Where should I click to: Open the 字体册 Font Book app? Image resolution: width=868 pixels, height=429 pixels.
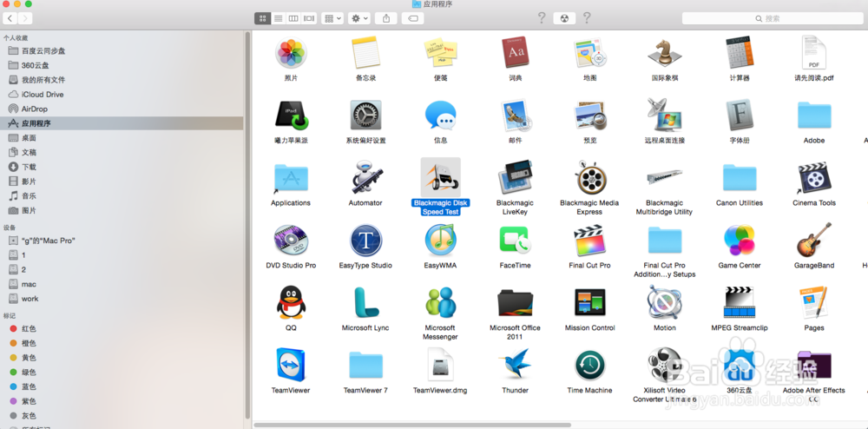coord(740,115)
